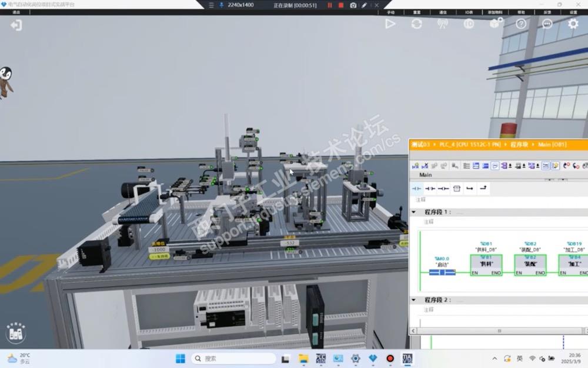
Task: Click the round view badge at bottom left
Action: [x=16, y=333]
